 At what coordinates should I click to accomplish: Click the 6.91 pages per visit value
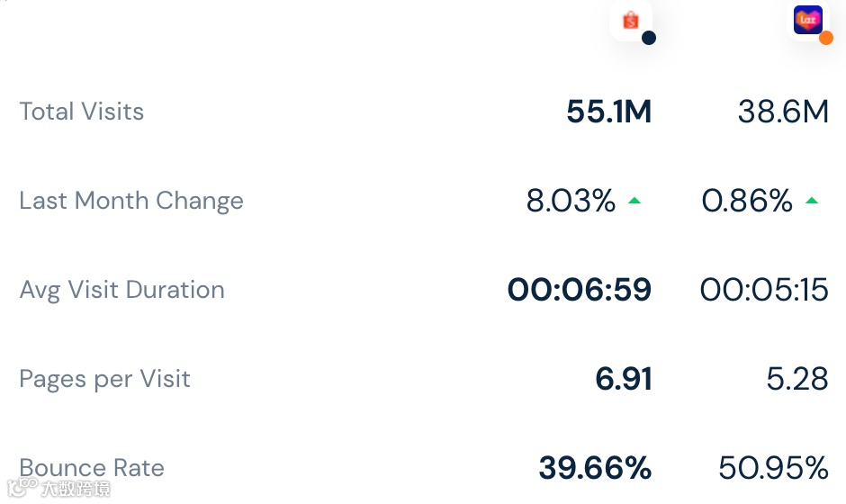(x=624, y=379)
